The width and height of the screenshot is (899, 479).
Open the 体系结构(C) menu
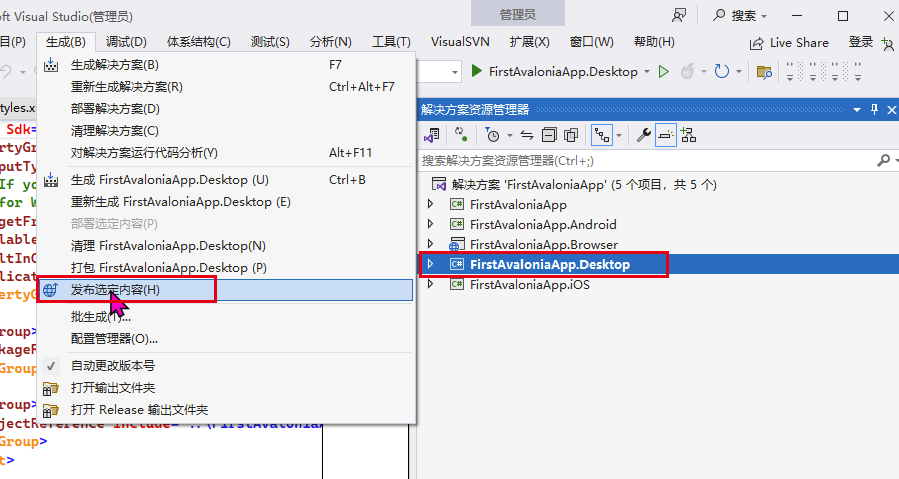click(x=198, y=42)
